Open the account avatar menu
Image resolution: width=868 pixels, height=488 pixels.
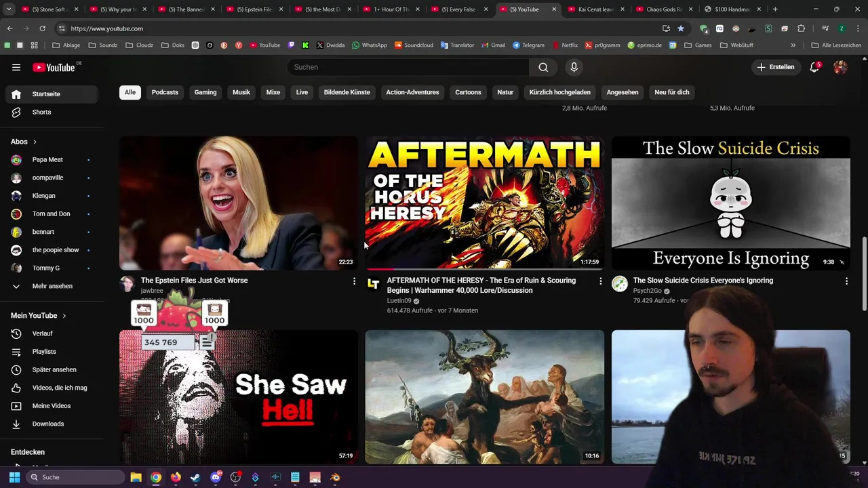(x=840, y=67)
